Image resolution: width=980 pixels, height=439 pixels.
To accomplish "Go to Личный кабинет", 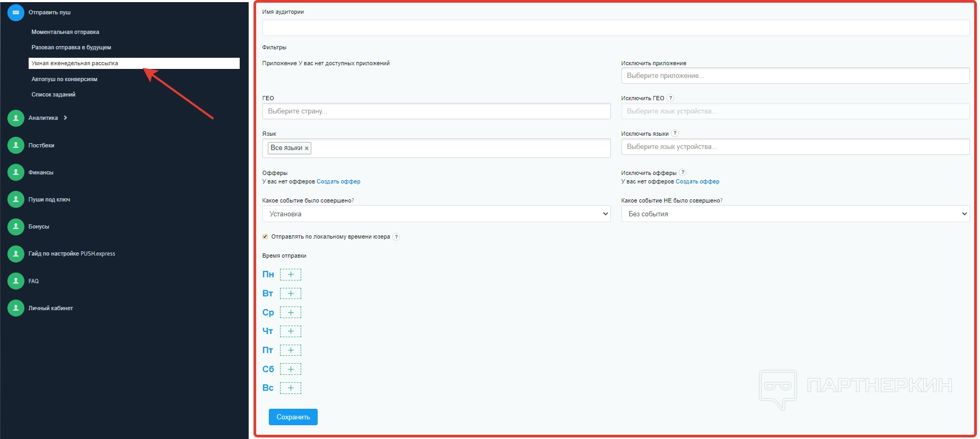I will pos(51,308).
